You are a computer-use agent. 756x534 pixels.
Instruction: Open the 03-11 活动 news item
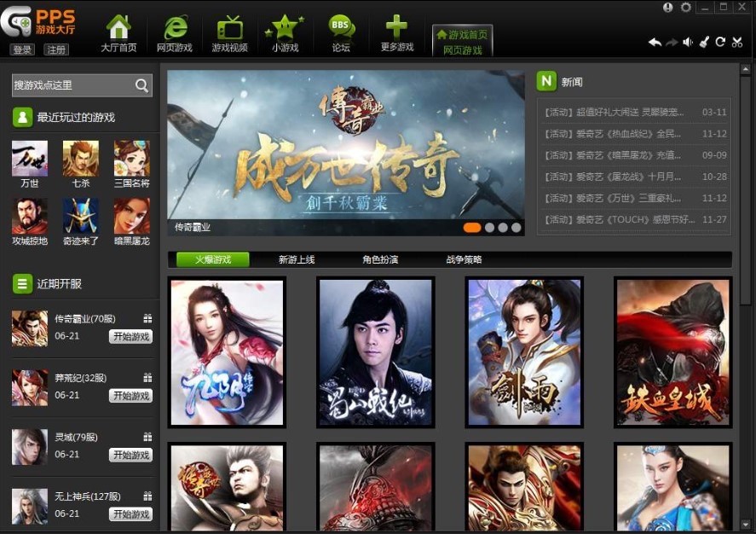click(634, 112)
